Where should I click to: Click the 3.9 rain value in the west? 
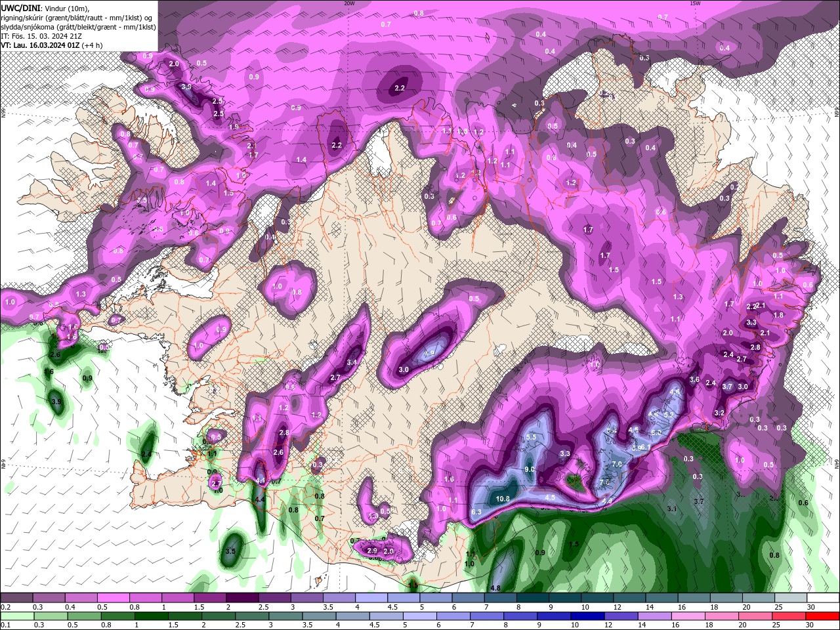(x=56, y=402)
